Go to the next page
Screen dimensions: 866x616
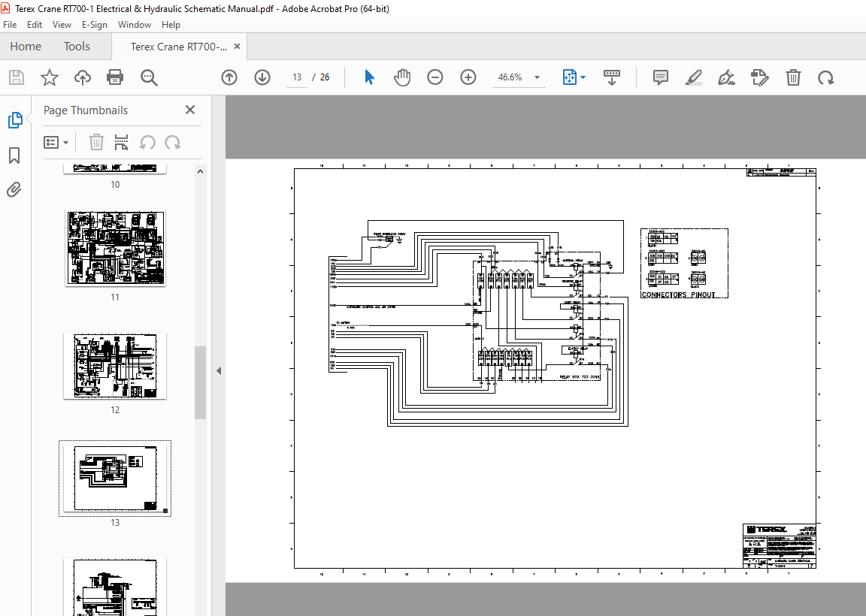coord(262,77)
